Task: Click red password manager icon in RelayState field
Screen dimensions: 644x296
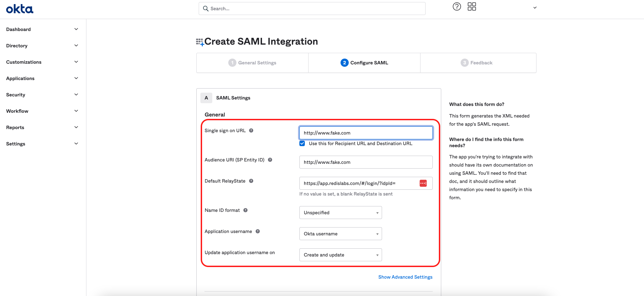Action: coord(423,183)
